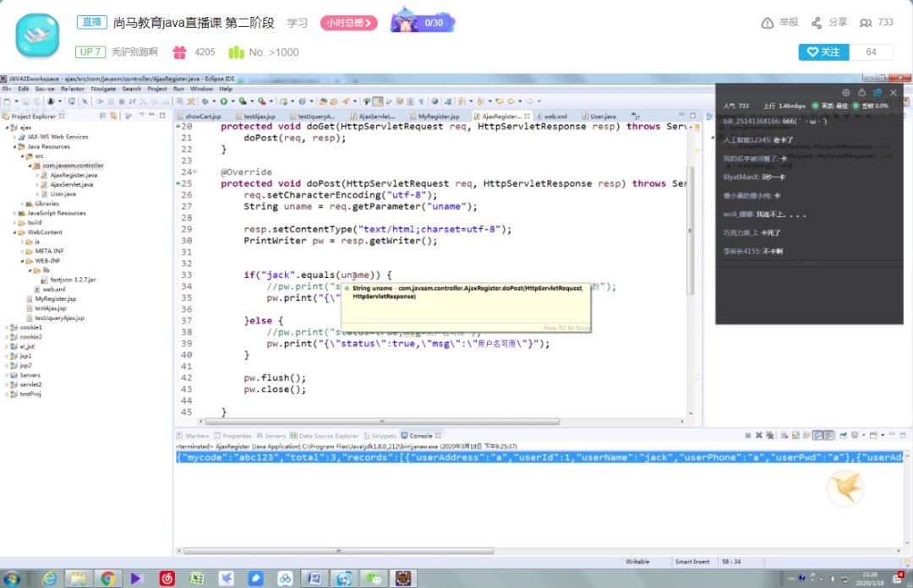The width and height of the screenshot is (913, 588).
Task: Open Project Explorer view menu triangle
Action: click(141, 115)
